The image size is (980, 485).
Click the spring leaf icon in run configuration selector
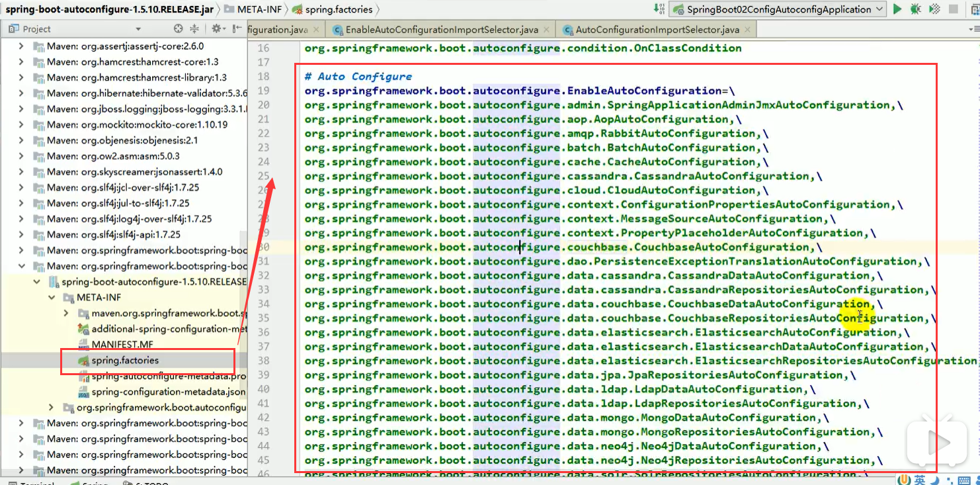tap(678, 9)
